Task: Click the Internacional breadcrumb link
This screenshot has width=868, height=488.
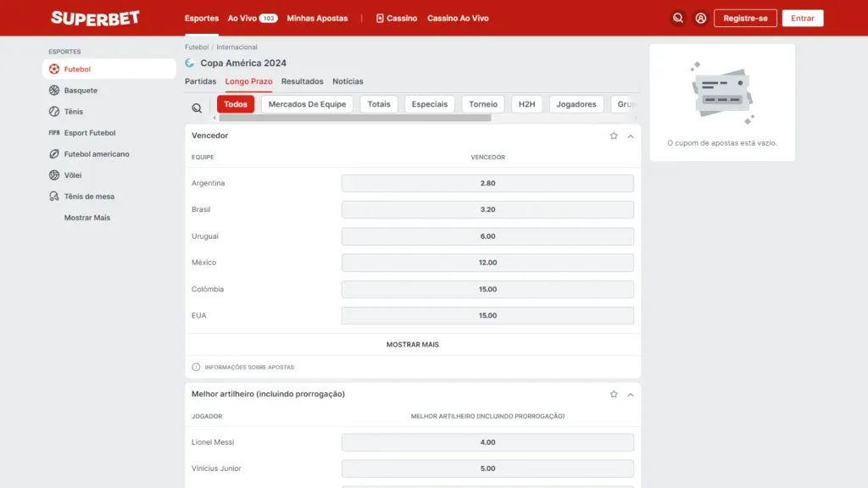Action: (236, 47)
